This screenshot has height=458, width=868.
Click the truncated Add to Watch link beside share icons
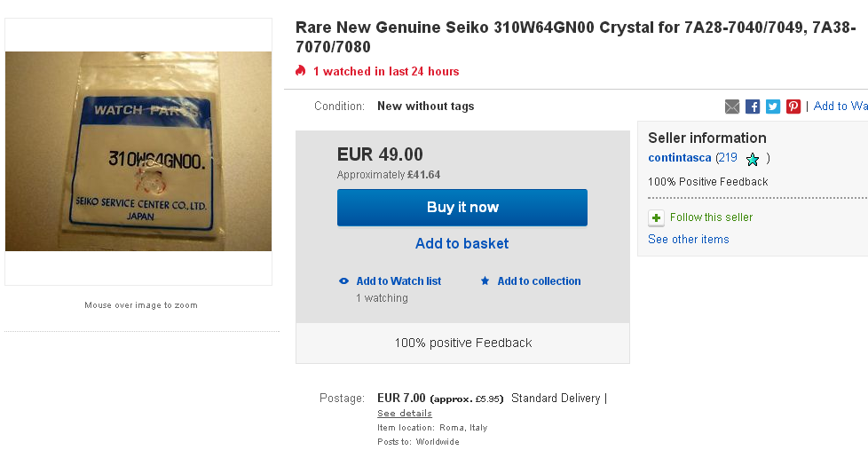pos(840,107)
